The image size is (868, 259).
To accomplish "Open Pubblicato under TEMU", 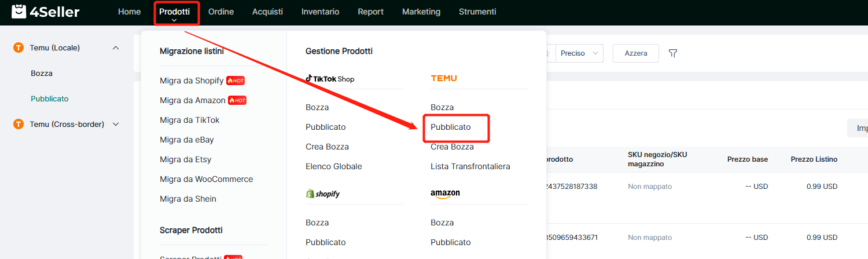I will click(x=451, y=127).
